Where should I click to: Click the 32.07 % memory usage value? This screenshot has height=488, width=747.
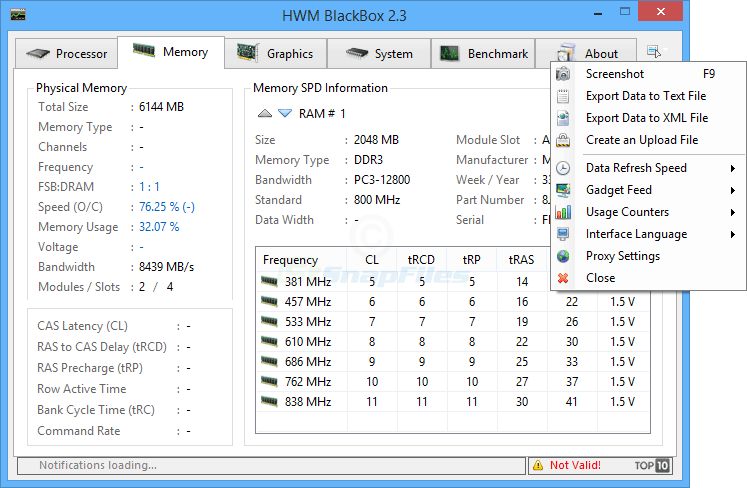click(159, 227)
